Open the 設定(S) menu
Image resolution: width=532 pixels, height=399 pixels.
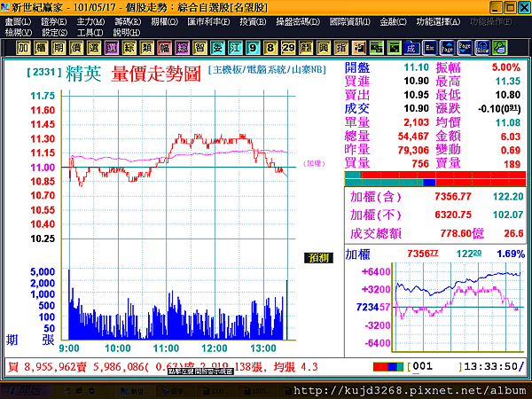pos(54,33)
